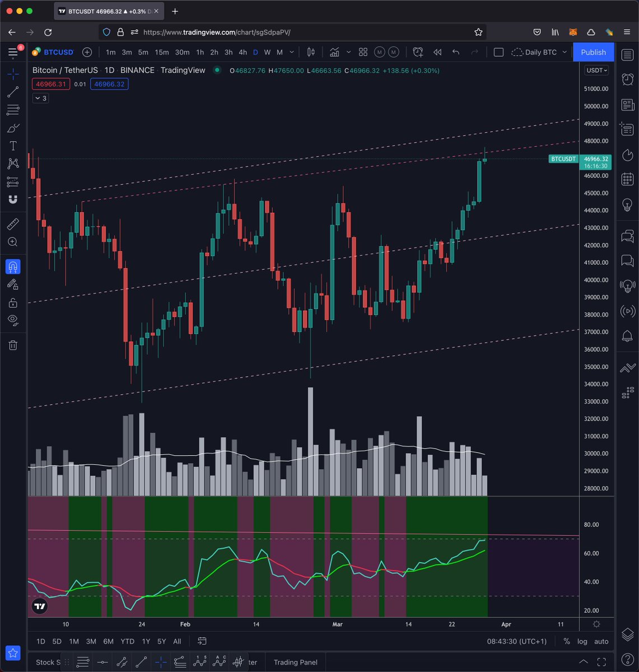Open the help center question mark
This screenshot has height=672, width=639.
coord(627,660)
